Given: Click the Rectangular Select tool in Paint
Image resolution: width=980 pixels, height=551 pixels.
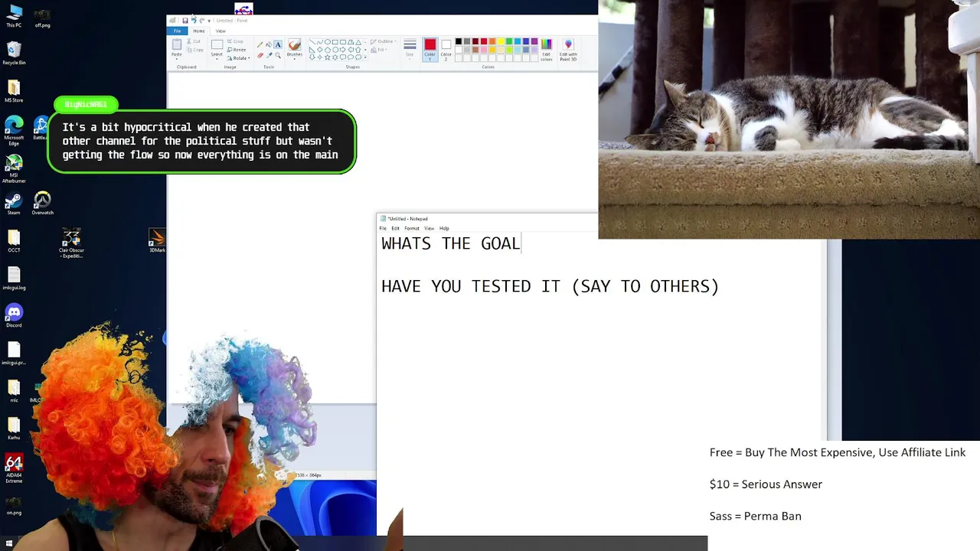Looking at the screenshot, I should click(217, 44).
